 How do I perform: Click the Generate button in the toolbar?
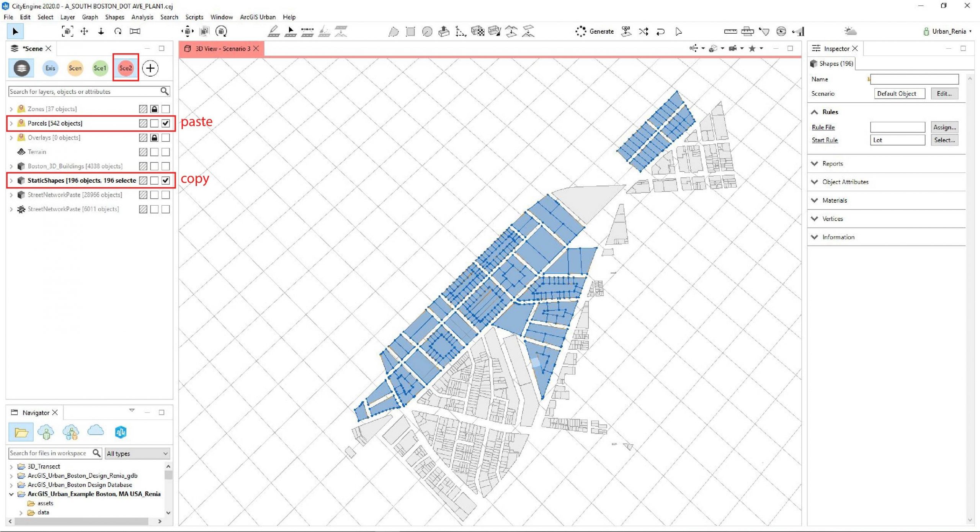[600, 31]
